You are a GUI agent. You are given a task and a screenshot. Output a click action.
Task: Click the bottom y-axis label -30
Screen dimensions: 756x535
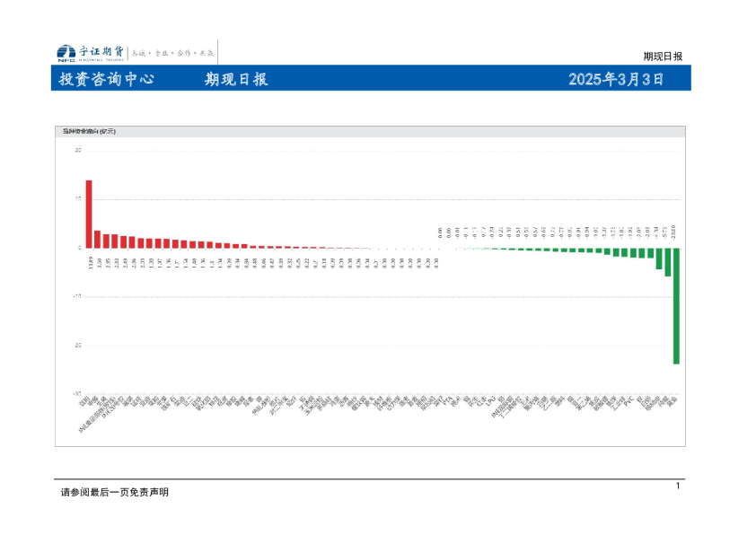tap(77, 393)
